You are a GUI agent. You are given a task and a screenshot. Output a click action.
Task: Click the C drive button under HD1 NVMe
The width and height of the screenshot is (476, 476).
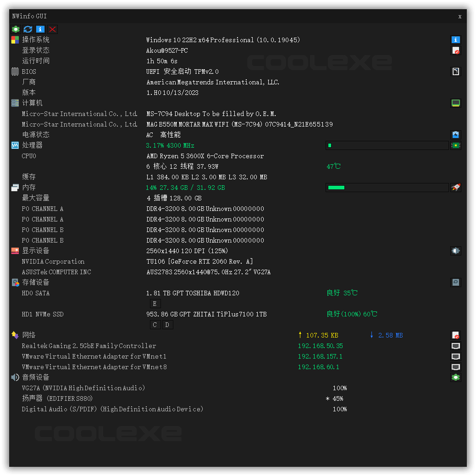pos(155,324)
